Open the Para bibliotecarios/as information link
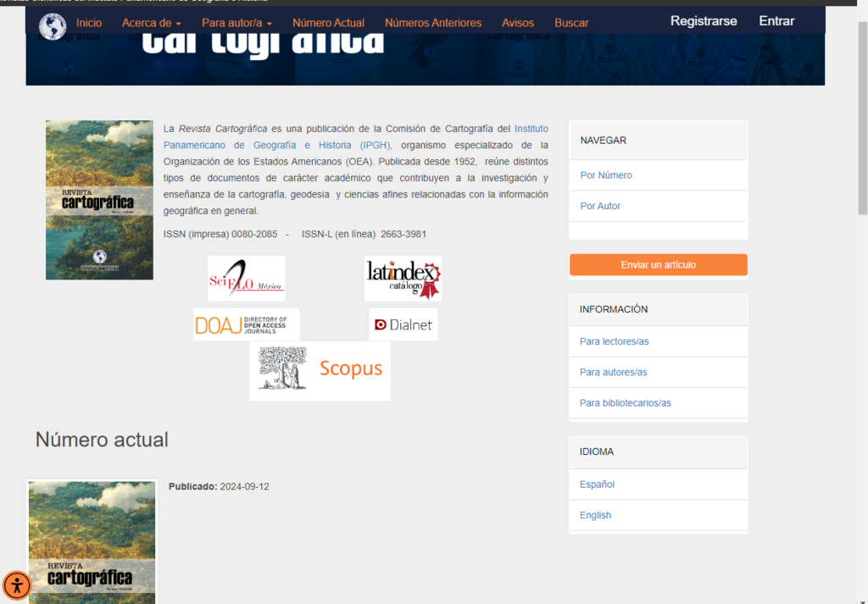Viewport: 868px width, 604px height. 626,403
